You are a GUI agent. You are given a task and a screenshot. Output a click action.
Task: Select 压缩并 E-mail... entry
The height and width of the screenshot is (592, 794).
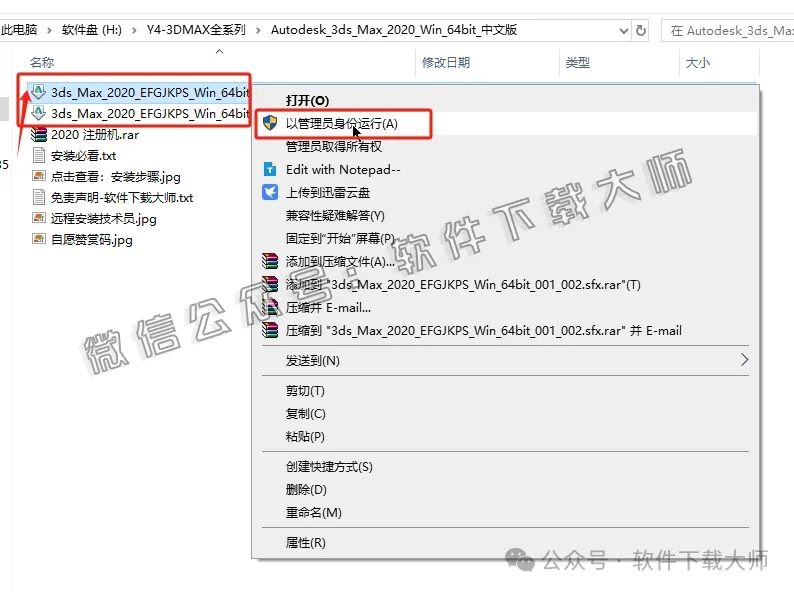click(328, 307)
